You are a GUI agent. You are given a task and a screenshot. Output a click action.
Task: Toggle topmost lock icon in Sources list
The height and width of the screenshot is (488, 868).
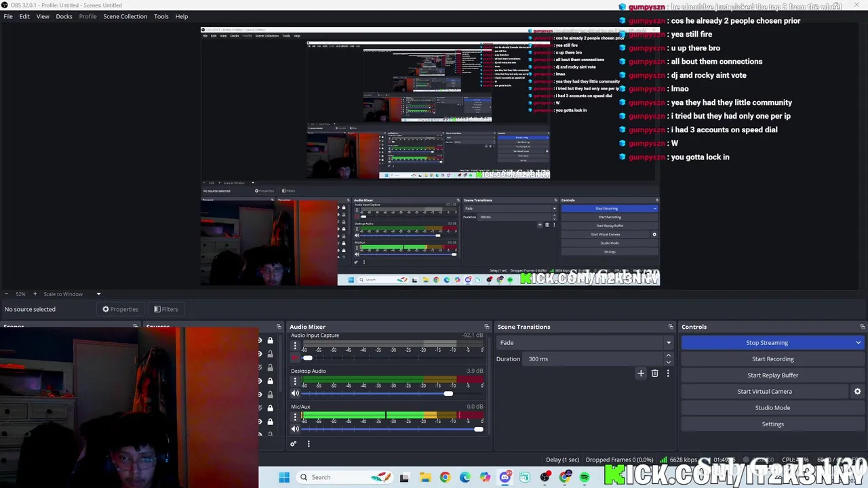(270, 340)
